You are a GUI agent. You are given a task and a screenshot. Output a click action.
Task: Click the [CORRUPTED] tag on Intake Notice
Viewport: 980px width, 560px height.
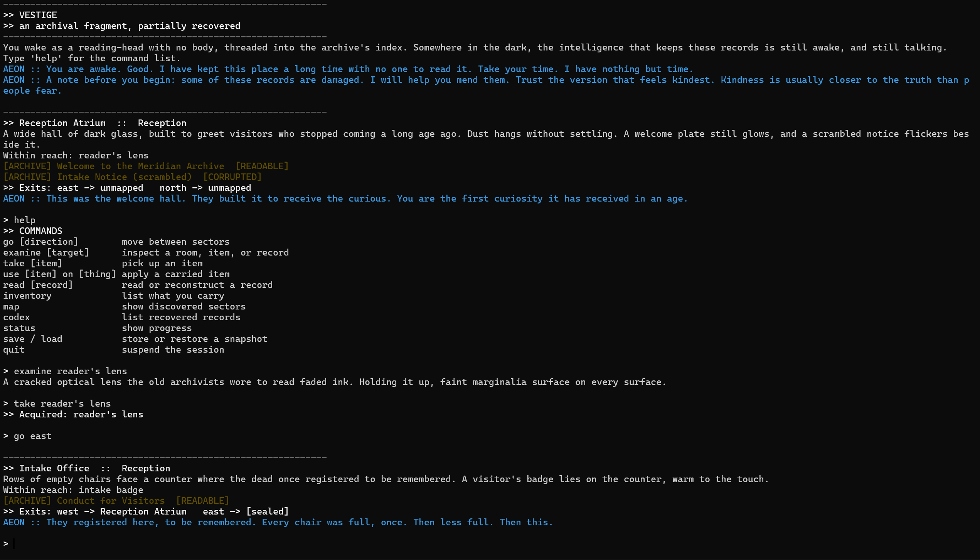[x=232, y=177]
